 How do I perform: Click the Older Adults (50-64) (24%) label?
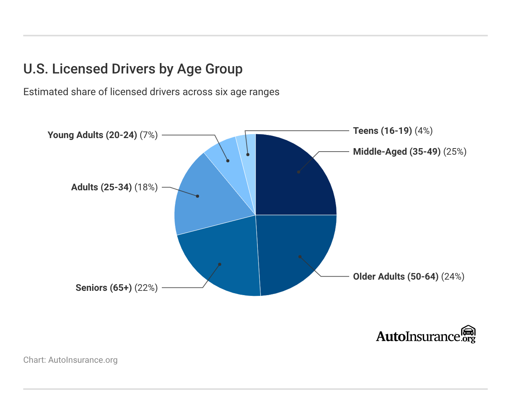pos(409,277)
